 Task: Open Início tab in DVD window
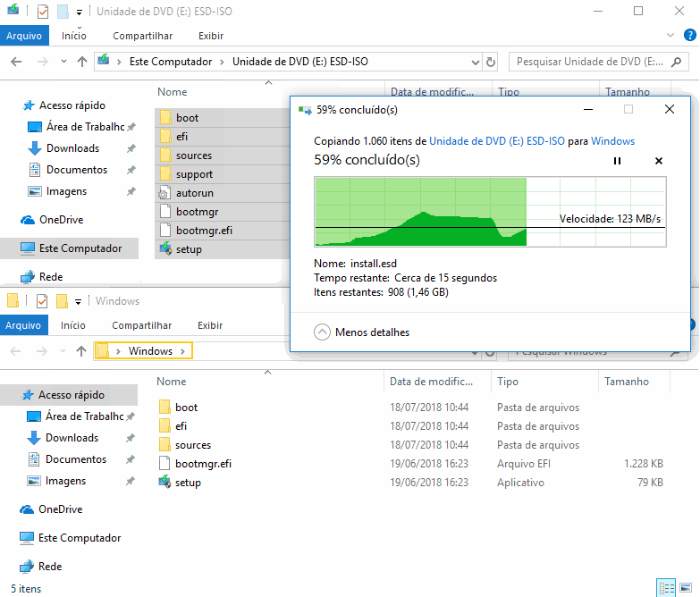point(73,36)
